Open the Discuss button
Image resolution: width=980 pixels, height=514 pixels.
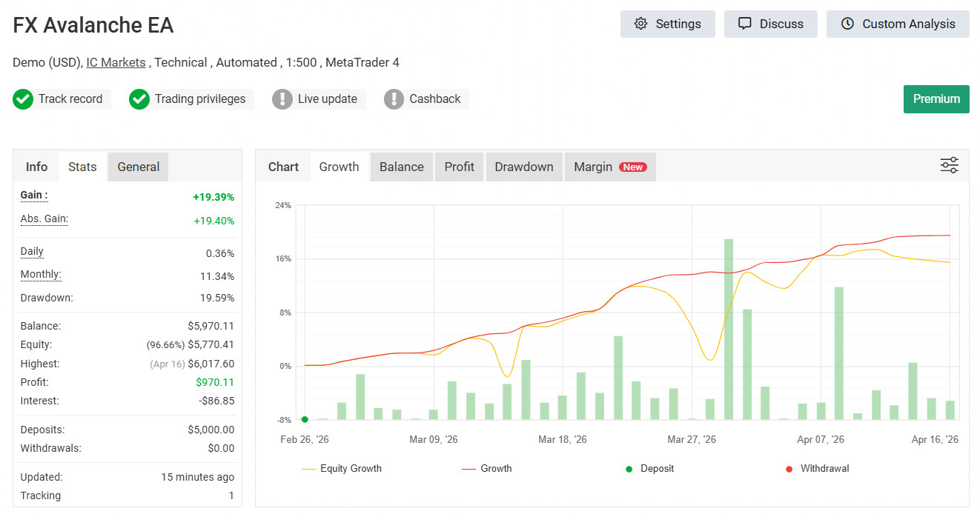tap(770, 24)
